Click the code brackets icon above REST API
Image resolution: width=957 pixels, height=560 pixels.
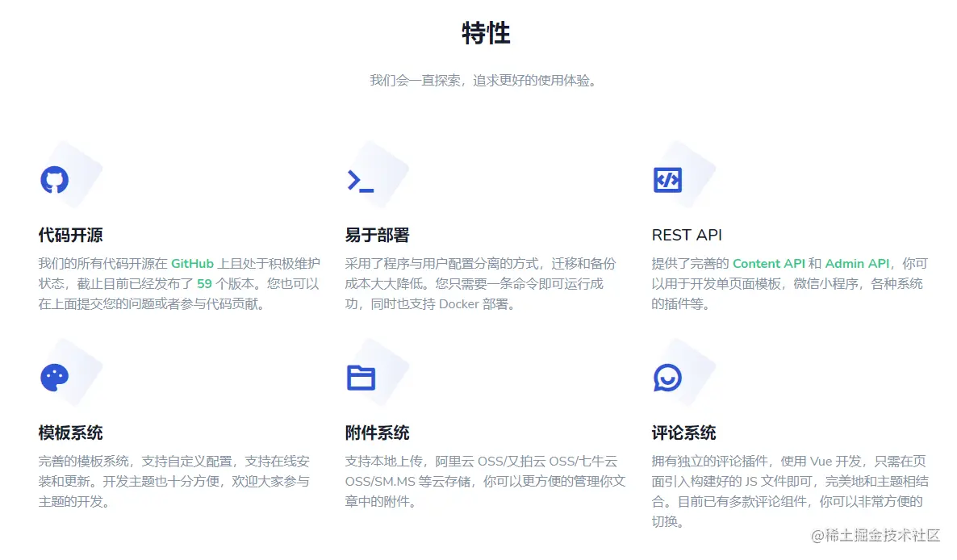point(667,180)
